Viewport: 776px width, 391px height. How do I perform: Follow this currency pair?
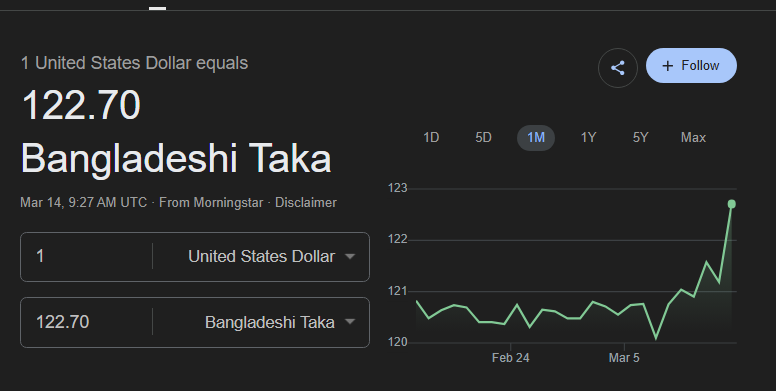[691, 65]
